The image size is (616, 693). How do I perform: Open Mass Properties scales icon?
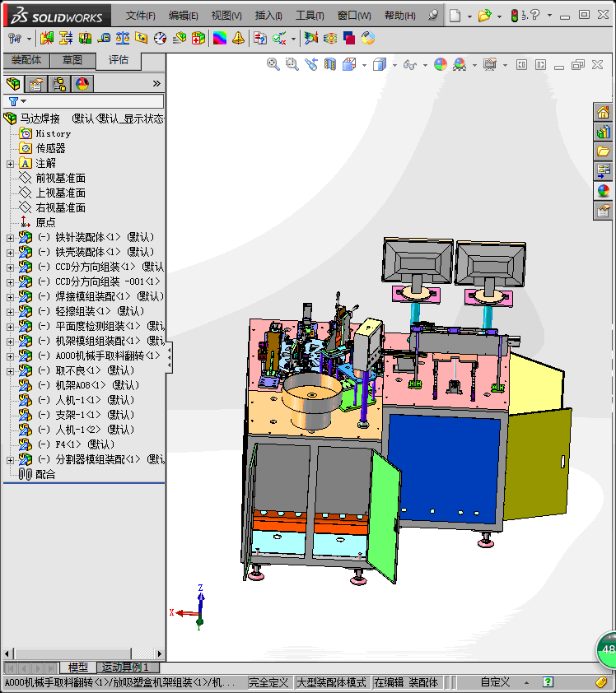pyautogui.click(x=123, y=39)
